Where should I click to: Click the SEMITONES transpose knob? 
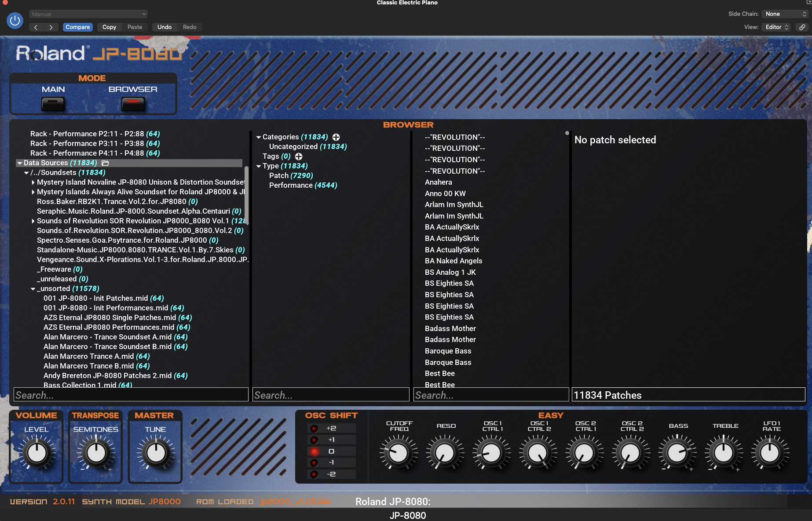tap(96, 453)
